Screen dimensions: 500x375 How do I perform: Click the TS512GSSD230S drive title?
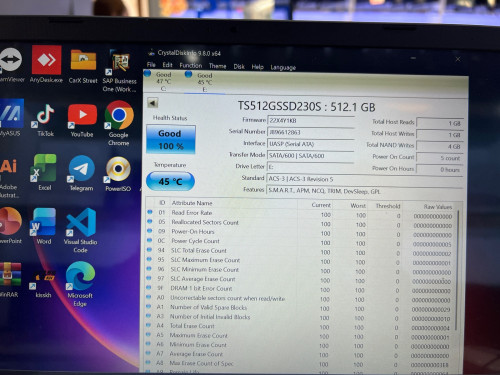coord(306,107)
